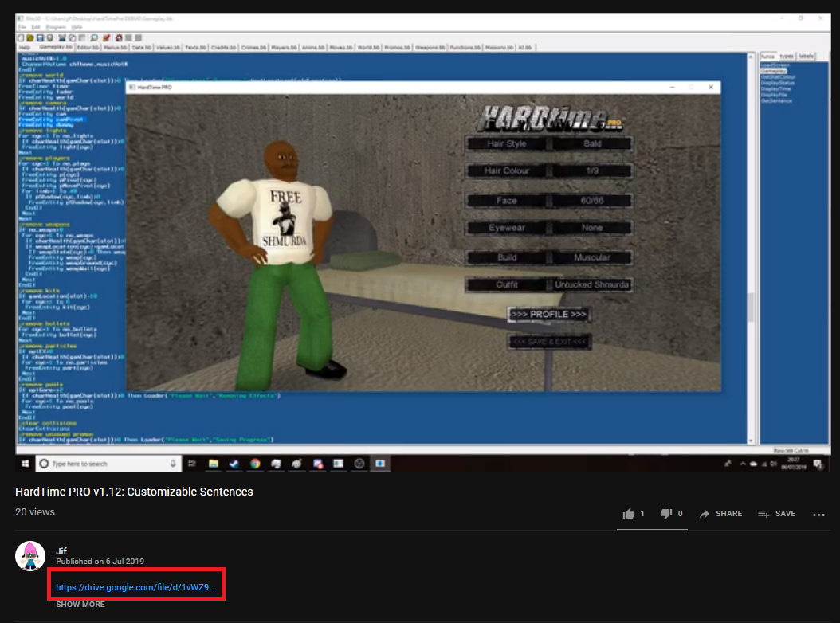840x623 pixels.
Task: Click the Copy icon in IDE toolbar
Action: click(72, 38)
